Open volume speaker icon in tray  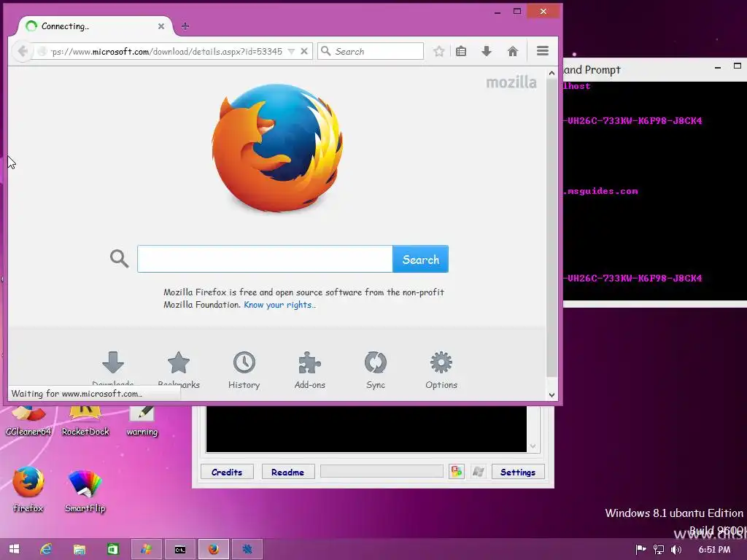[676, 550]
